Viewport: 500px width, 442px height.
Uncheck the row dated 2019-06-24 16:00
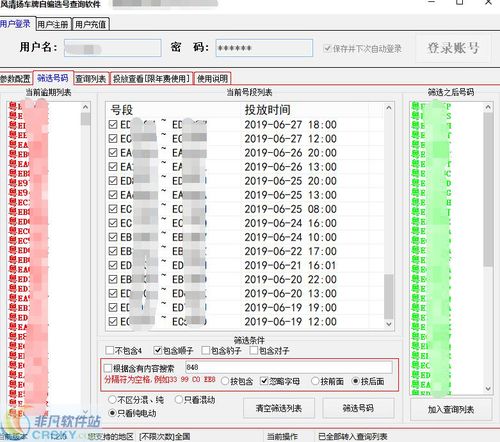[x=113, y=223]
